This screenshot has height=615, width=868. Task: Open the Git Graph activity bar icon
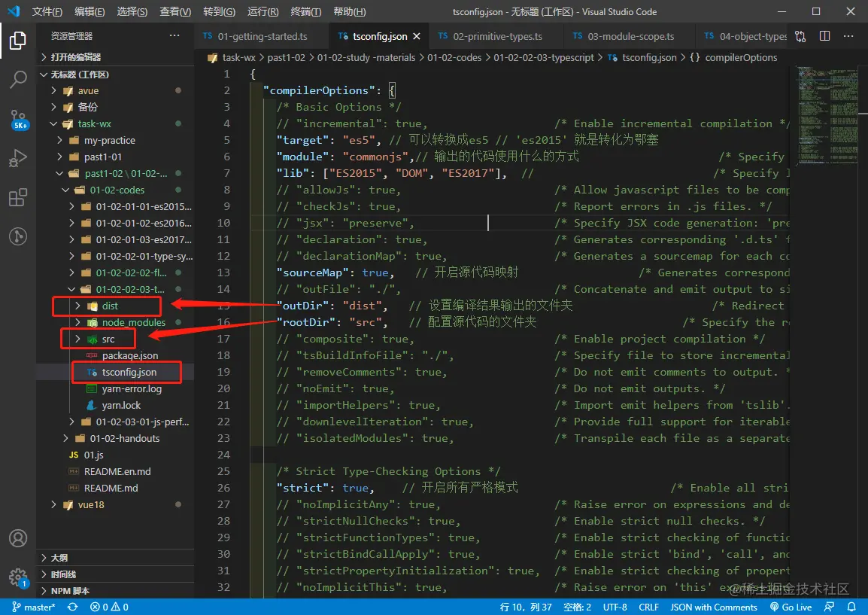[x=18, y=236]
